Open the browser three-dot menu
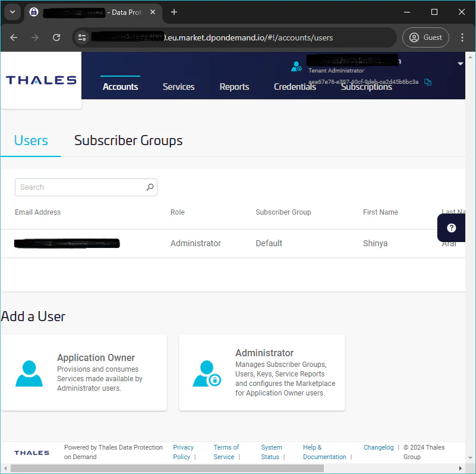476x474 pixels. [x=462, y=37]
